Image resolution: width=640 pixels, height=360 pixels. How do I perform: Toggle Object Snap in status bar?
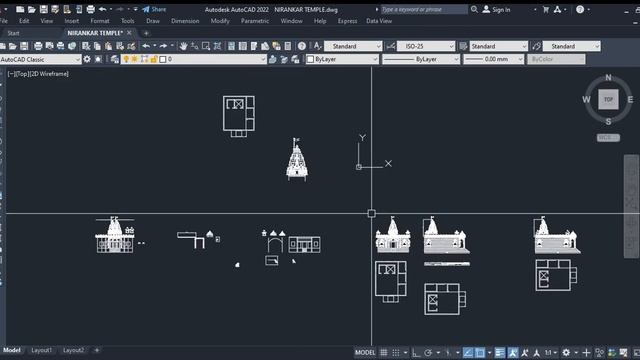click(x=480, y=353)
